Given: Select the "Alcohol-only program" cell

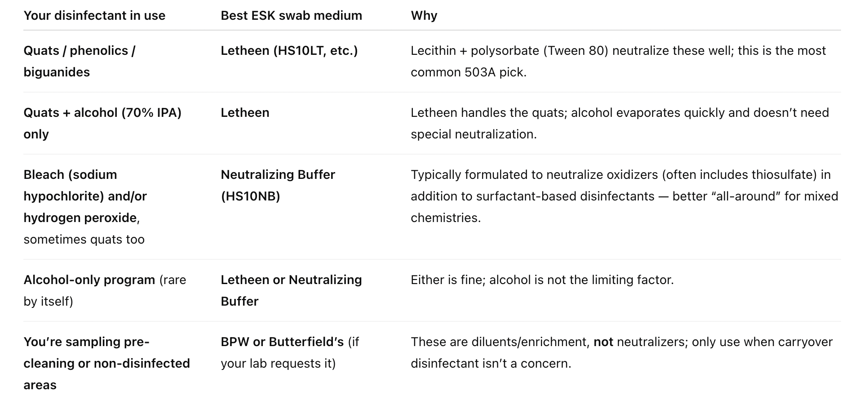Looking at the screenshot, I should tap(104, 290).
